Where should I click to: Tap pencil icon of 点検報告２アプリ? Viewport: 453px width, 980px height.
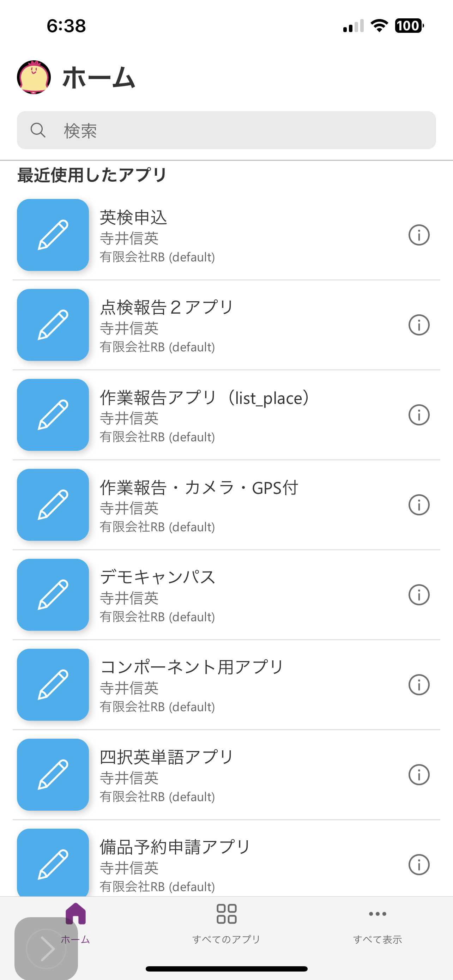point(53,325)
